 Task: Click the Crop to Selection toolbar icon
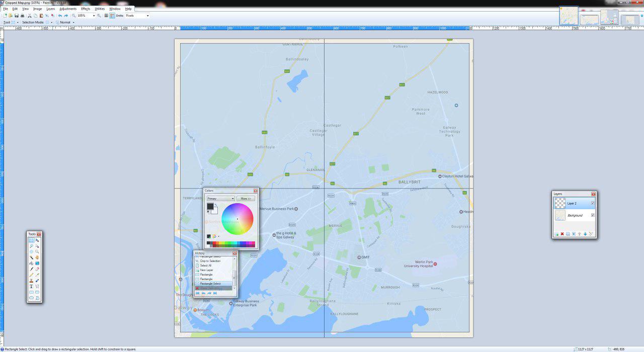47,16
